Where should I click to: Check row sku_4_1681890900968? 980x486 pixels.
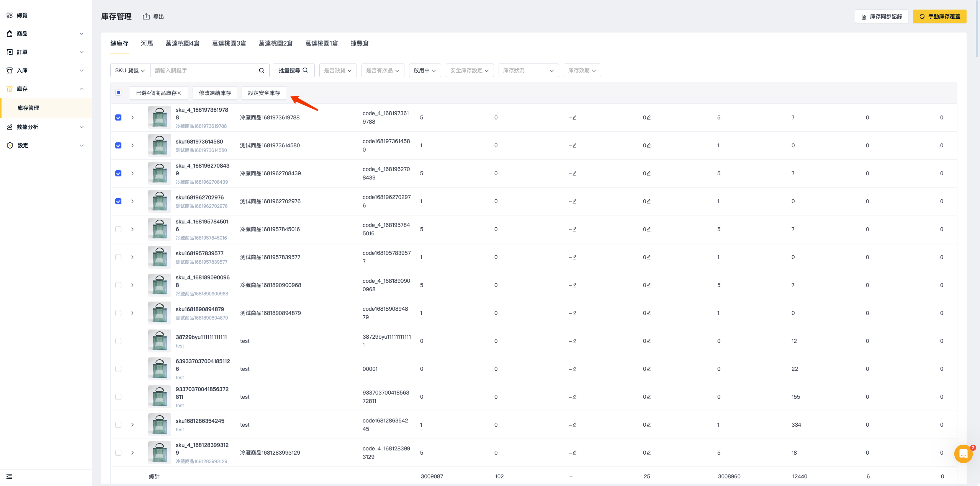pyautogui.click(x=118, y=285)
